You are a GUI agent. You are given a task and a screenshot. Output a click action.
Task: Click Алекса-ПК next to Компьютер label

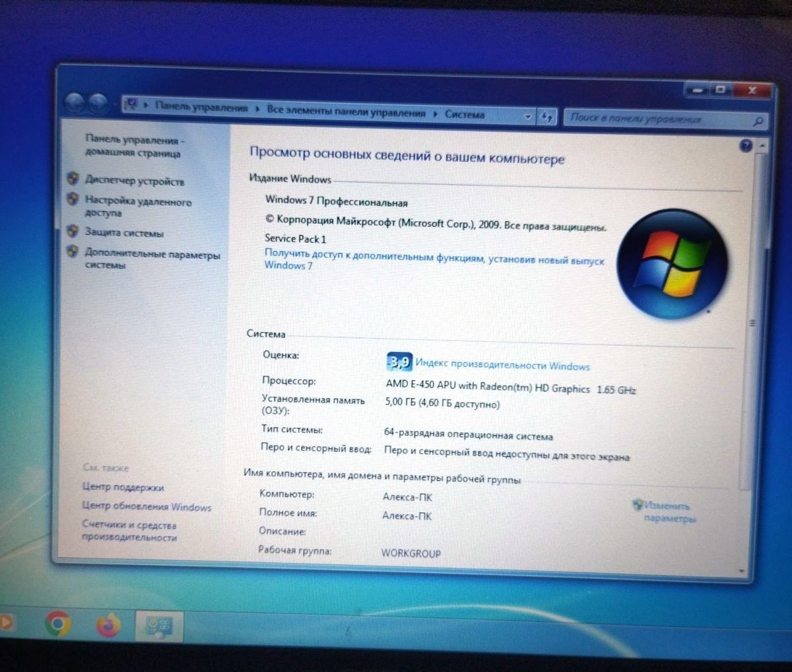(407, 496)
